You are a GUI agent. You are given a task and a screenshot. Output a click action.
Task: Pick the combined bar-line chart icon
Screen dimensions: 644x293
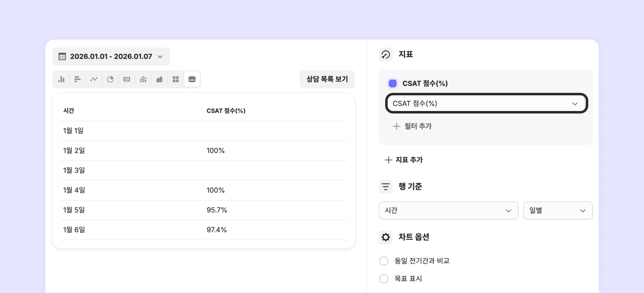tap(143, 79)
